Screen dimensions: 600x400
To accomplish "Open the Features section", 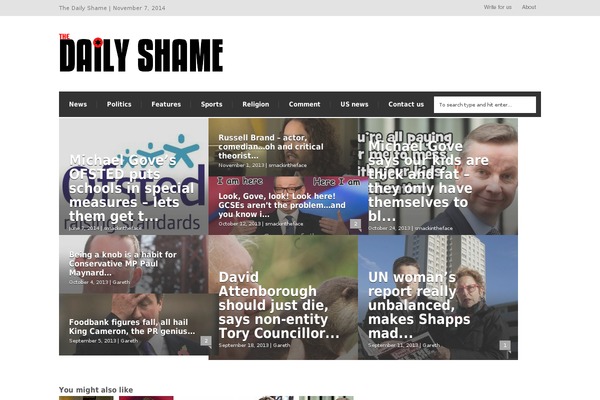I will 166,104.
